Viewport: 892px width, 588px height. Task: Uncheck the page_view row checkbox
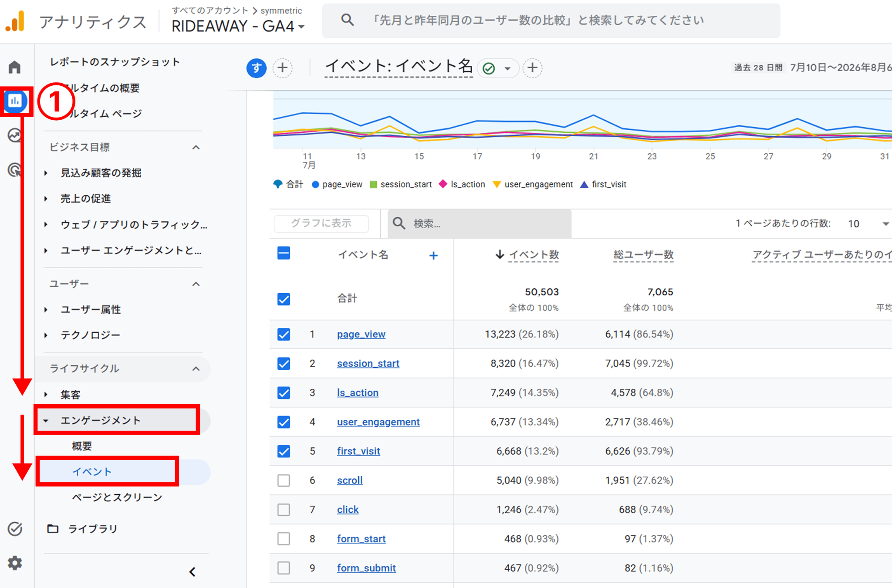284,335
